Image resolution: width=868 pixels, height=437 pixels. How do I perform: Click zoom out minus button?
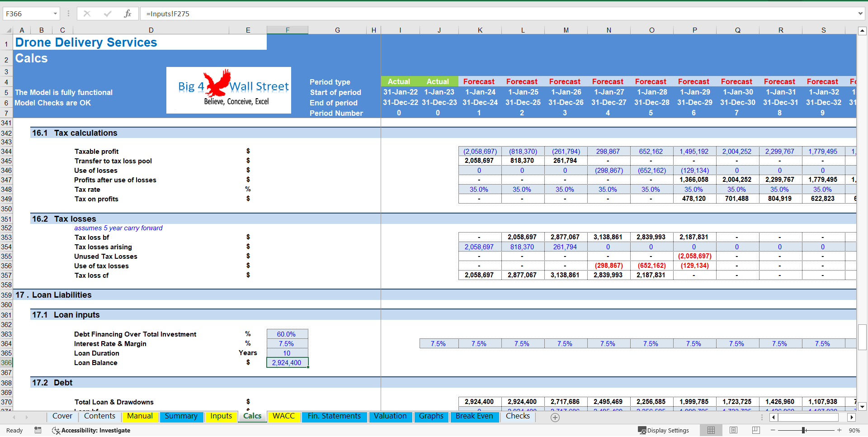coord(773,430)
